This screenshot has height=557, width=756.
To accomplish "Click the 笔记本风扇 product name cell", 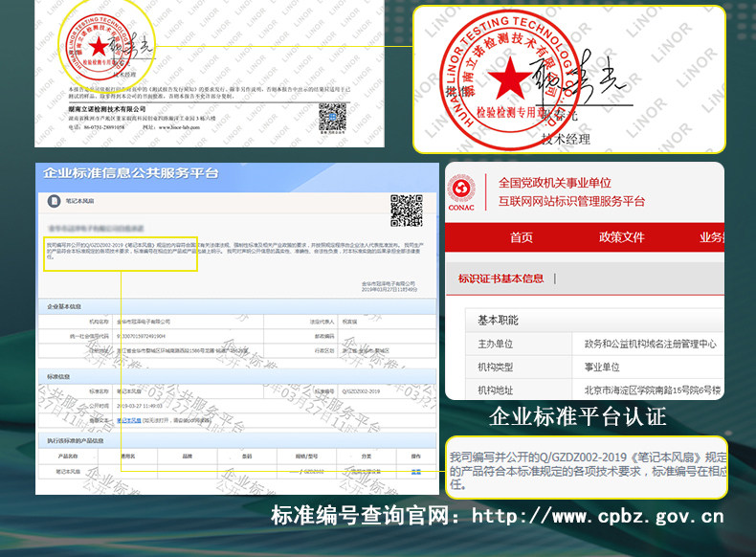I will point(68,472).
